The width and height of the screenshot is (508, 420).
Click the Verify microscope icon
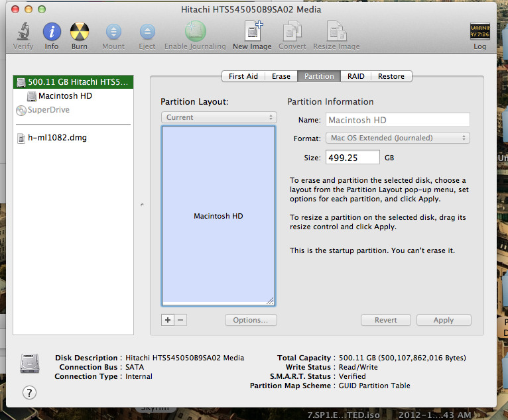23,31
